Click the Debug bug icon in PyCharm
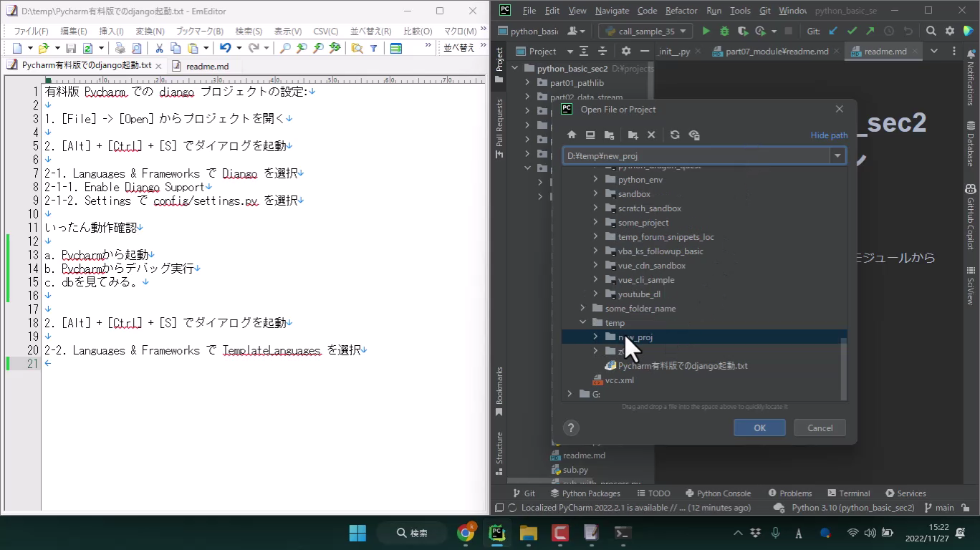 tap(724, 31)
